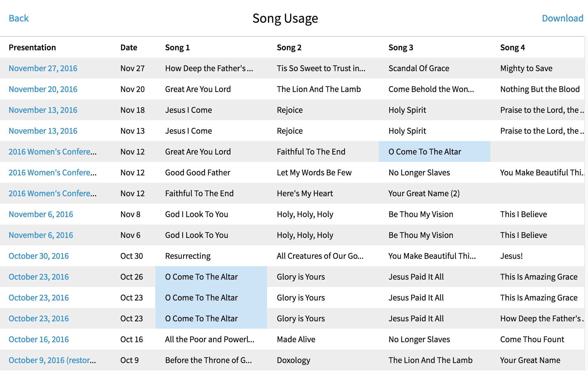Click the Song 2 column header

coord(289,48)
